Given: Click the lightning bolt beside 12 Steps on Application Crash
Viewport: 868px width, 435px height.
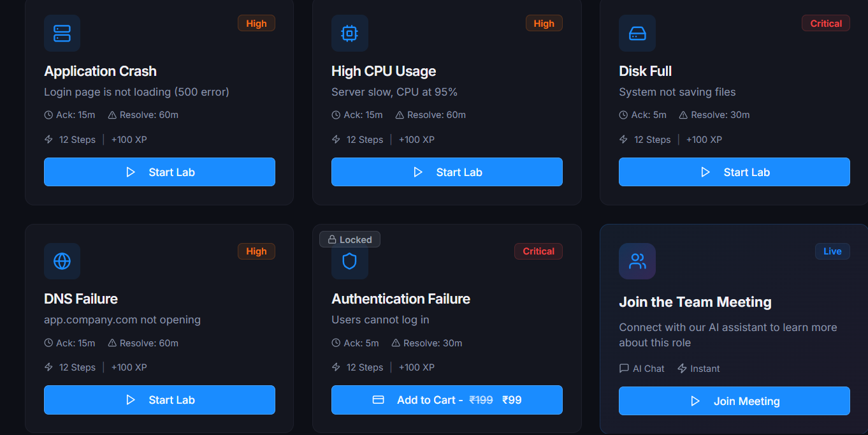Looking at the screenshot, I should 48,139.
